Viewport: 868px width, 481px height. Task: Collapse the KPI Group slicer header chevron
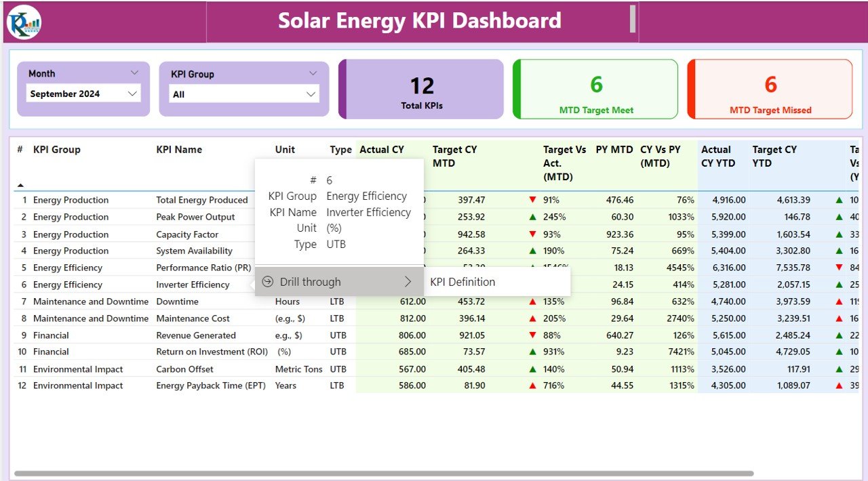313,73
